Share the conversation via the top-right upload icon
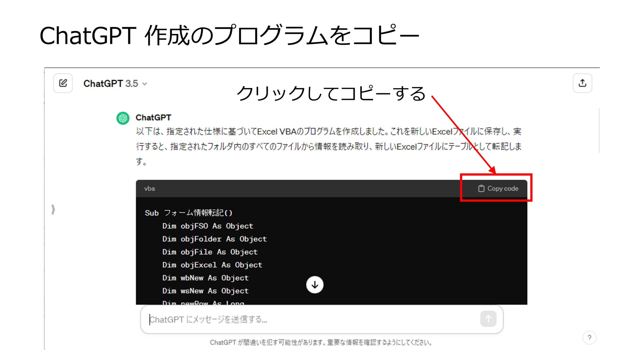Screen dimensions: 644x362 [583, 83]
